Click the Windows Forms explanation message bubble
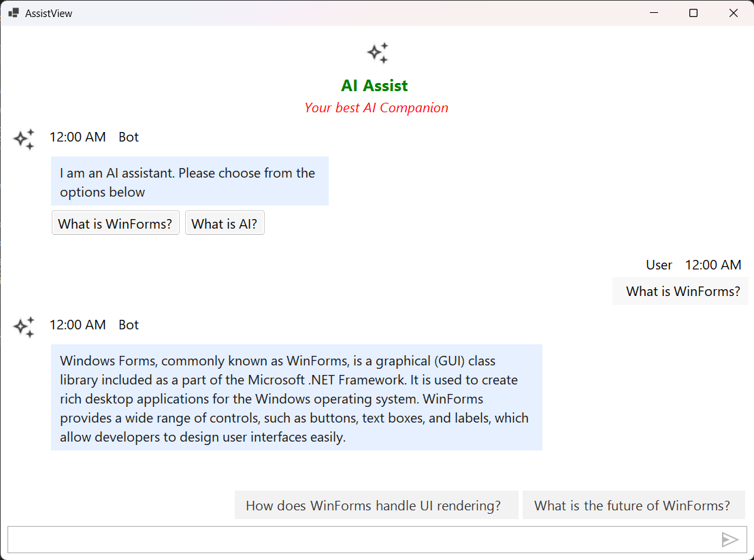Viewport: 754px width, 560px height. click(x=297, y=397)
